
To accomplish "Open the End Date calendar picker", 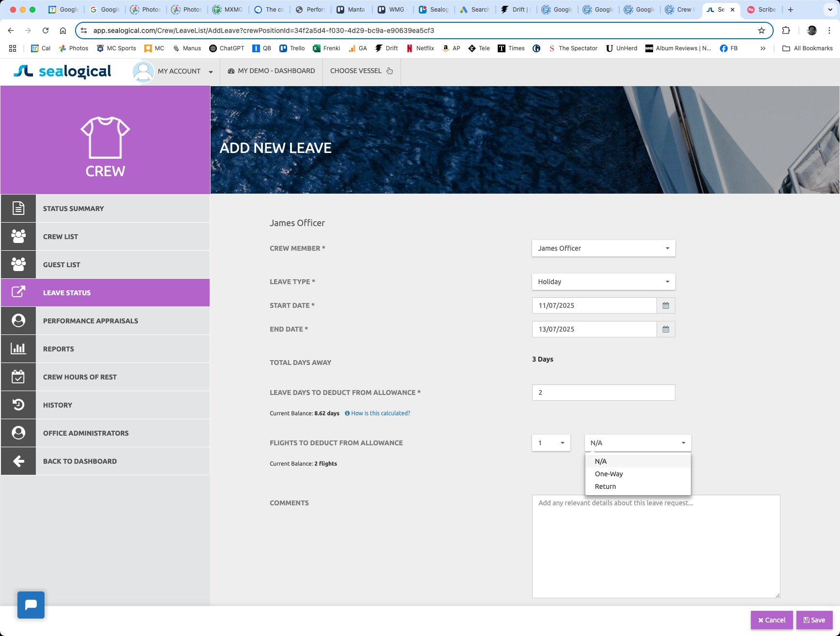I will tap(666, 329).
